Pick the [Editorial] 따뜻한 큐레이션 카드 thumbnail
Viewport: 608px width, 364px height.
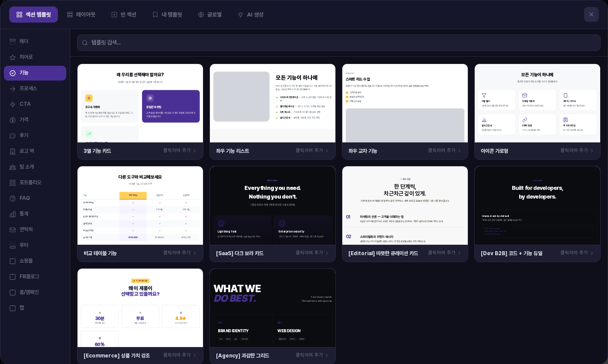[x=405, y=206]
